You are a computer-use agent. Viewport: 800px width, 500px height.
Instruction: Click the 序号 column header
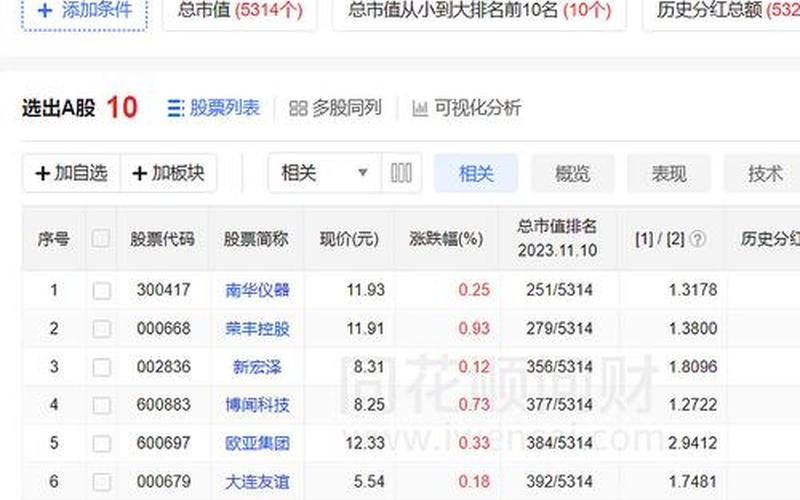pyautogui.click(x=54, y=239)
